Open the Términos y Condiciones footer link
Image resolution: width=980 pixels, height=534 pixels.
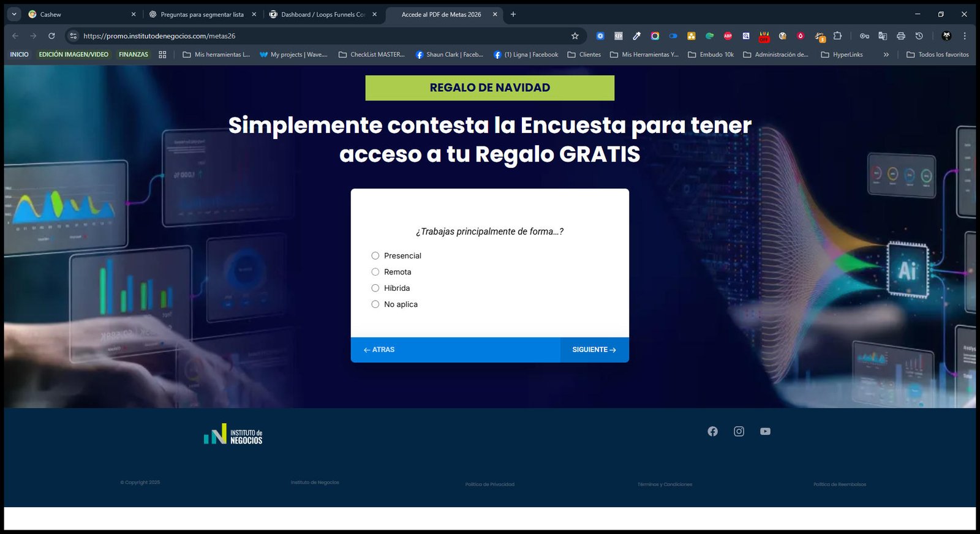click(665, 484)
